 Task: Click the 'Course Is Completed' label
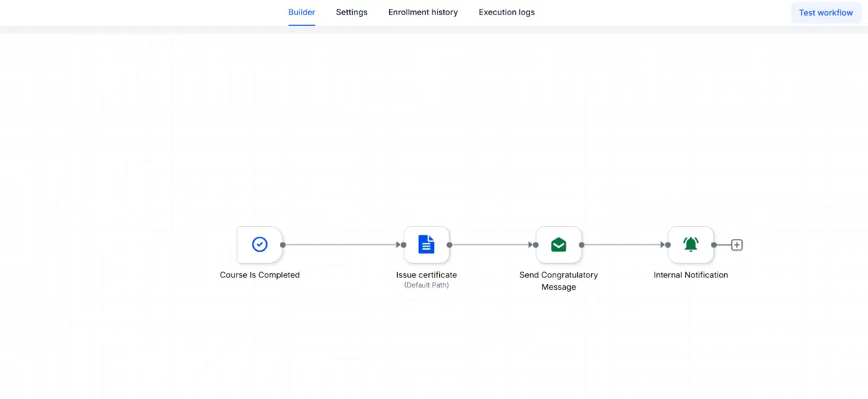pyautogui.click(x=260, y=275)
